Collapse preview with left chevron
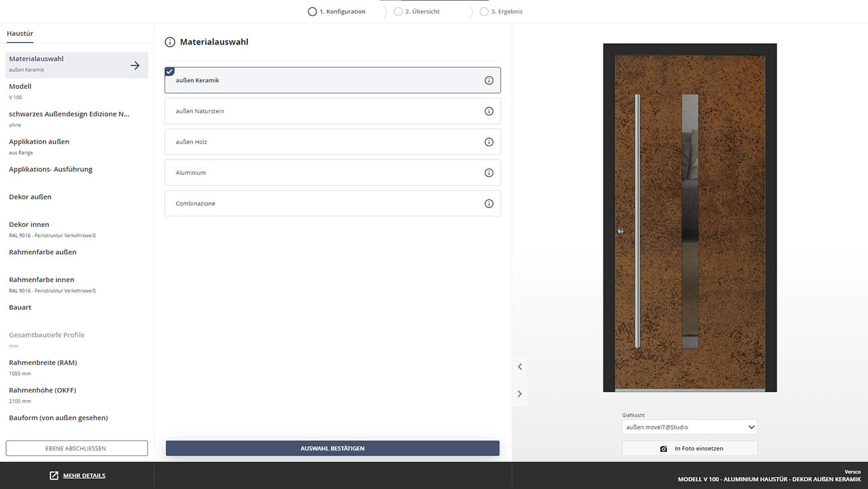This screenshot has width=868, height=489. [x=519, y=366]
